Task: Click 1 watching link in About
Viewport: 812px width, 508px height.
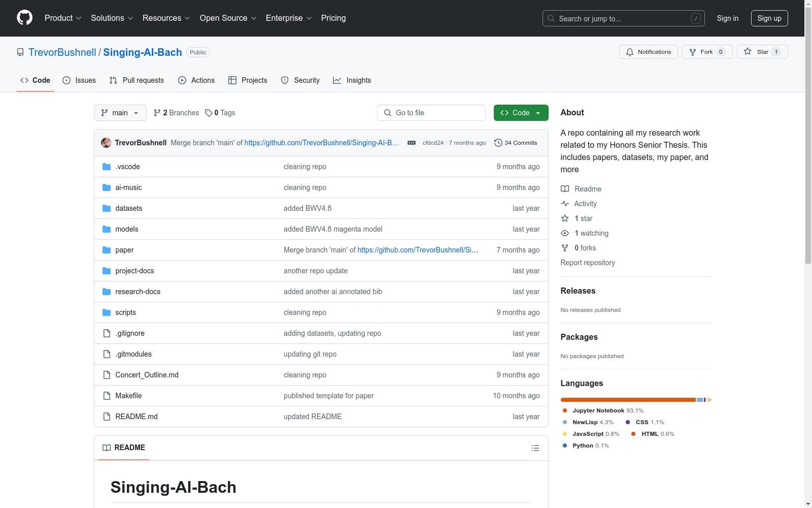Action: [x=585, y=233]
